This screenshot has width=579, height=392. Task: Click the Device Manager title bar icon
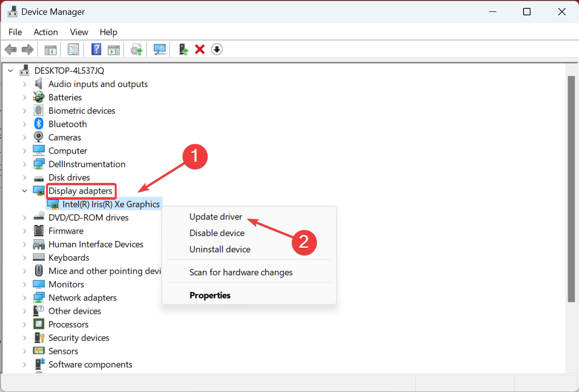click(12, 12)
